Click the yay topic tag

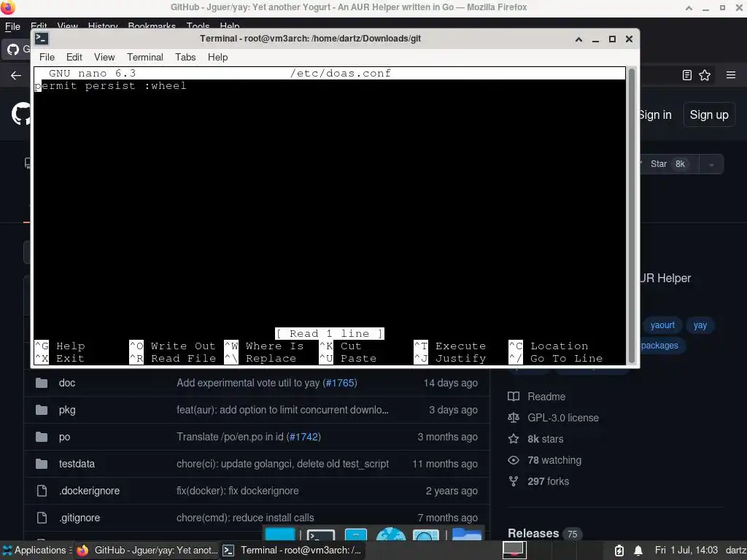(x=700, y=325)
